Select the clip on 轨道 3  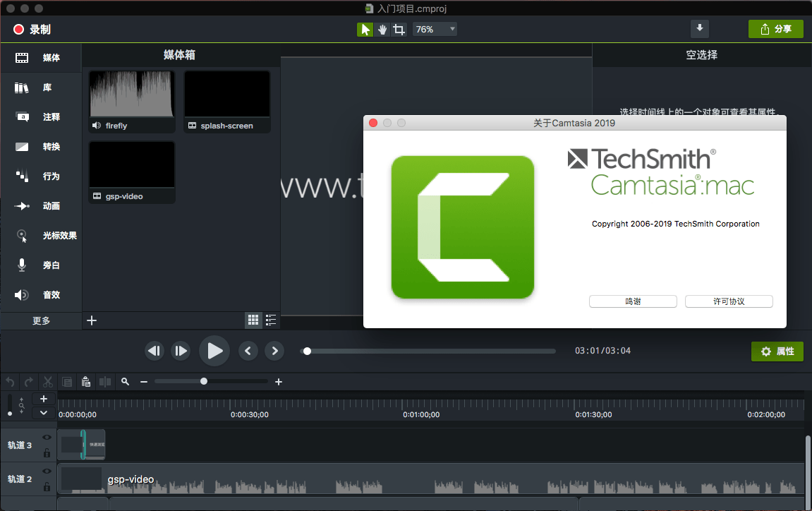pyautogui.click(x=81, y=445)
